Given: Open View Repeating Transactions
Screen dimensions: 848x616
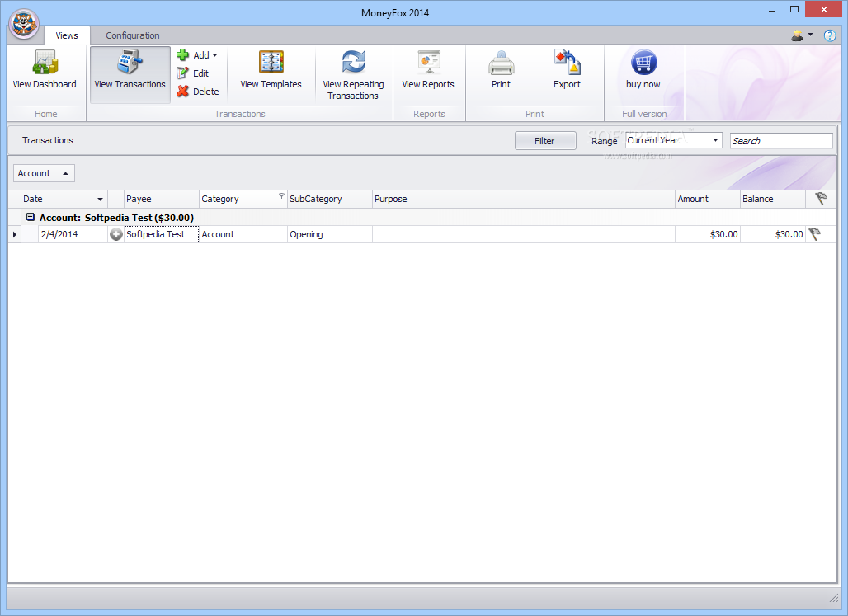Looking at the screenshot, I should 353,75.
